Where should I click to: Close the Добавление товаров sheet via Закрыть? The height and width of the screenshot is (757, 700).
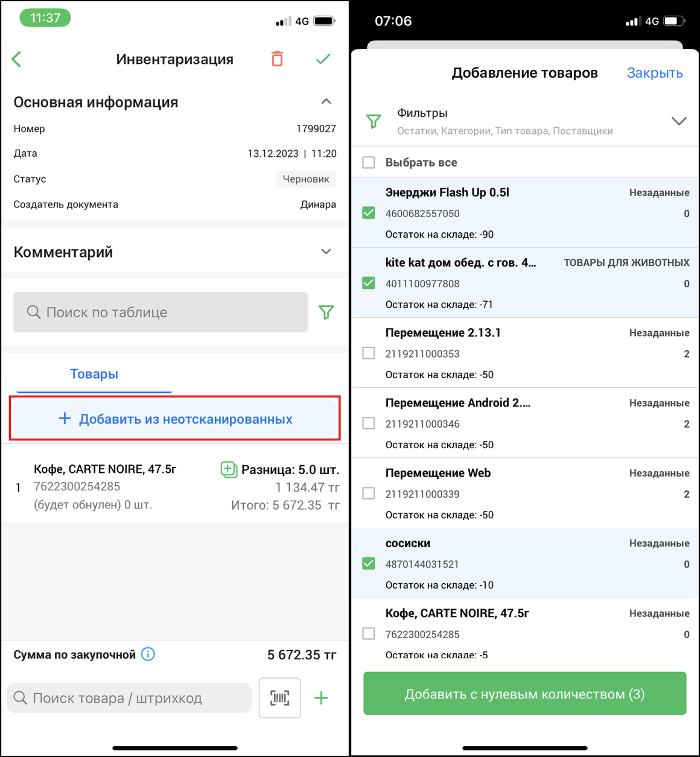(655, 73)
